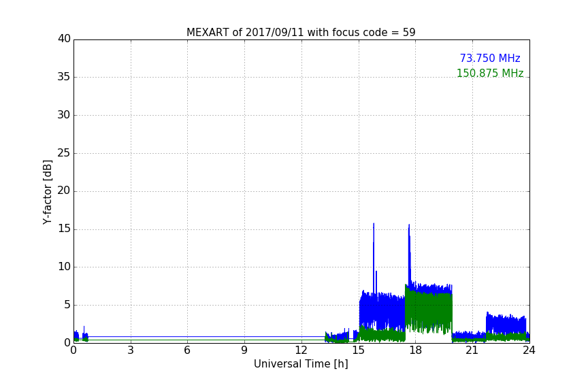588x392 pixels.
Task: Click x-axis tick label 12
Action: tap(301, 350)
